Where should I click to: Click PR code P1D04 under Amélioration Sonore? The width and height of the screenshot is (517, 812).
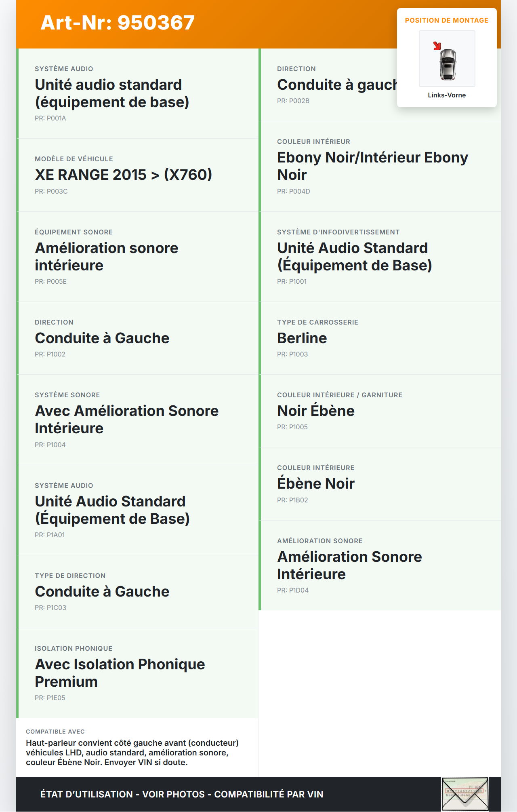(x=293, y=591)
